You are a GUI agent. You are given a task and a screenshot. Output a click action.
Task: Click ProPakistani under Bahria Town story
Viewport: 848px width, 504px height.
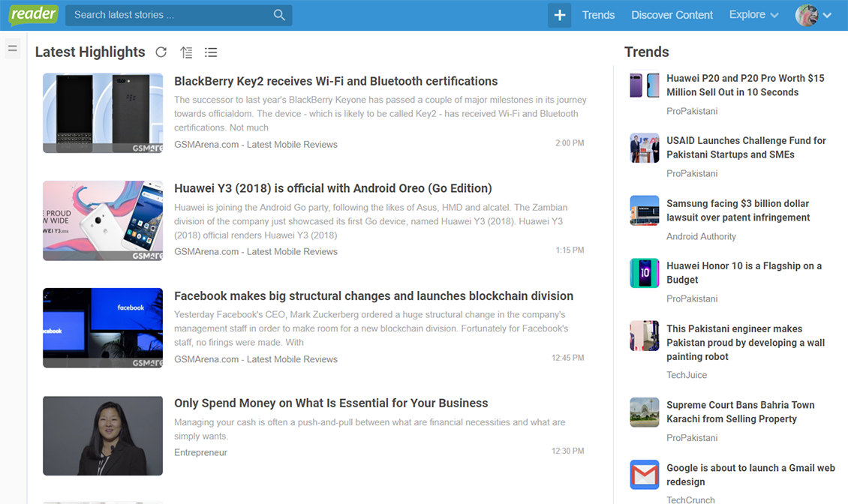(x=692, y=437)
